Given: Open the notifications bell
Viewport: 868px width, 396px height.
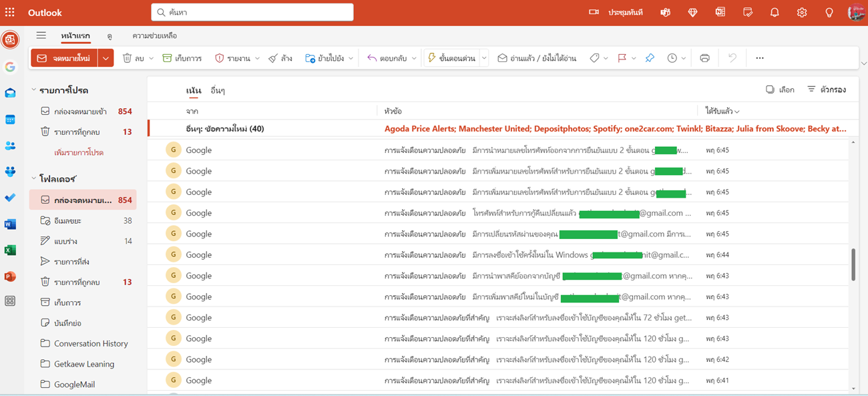Looking at the screenshot, I should tap(775, 13).
